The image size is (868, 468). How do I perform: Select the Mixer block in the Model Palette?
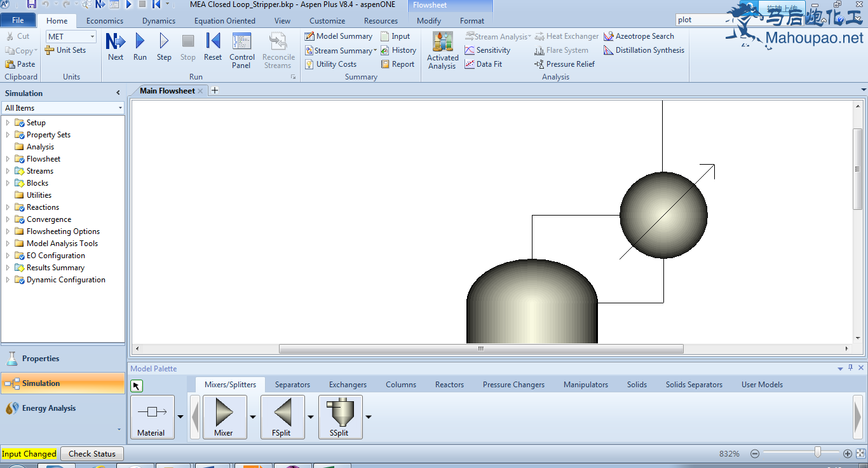point(224,416)
